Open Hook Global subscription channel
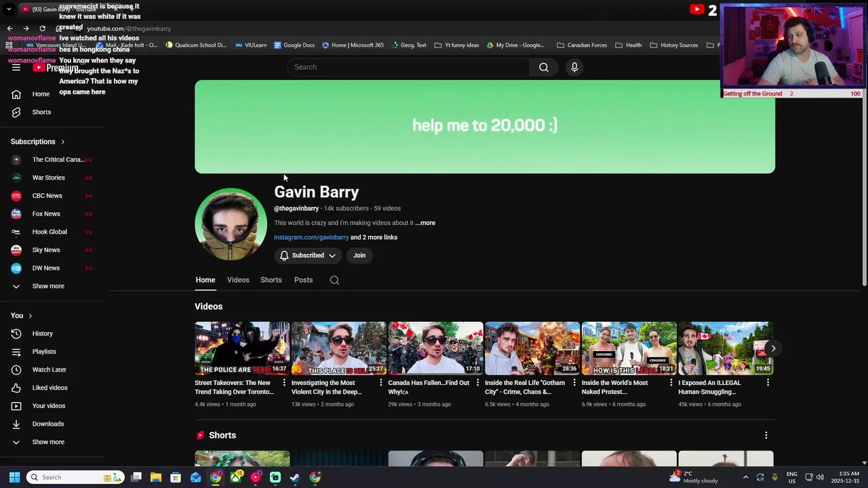Screen dimensions: 868x488 (x=53, y=232)
